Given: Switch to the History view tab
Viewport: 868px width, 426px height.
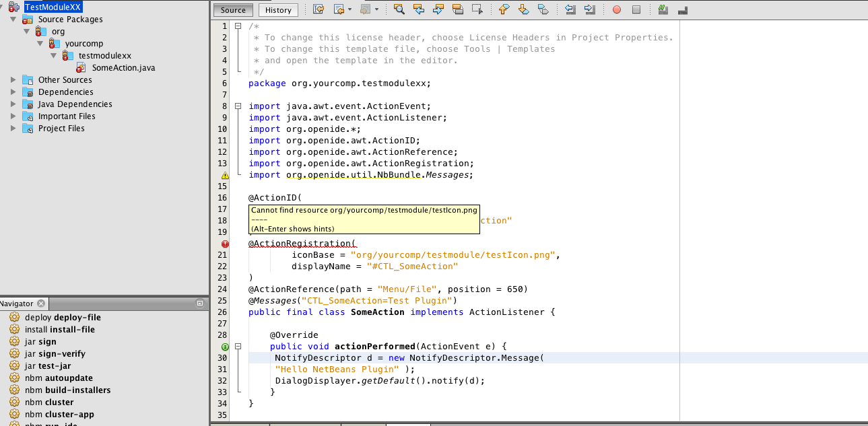Looking at the screenshot, I should pyautogui.click(x=278, y=10).
